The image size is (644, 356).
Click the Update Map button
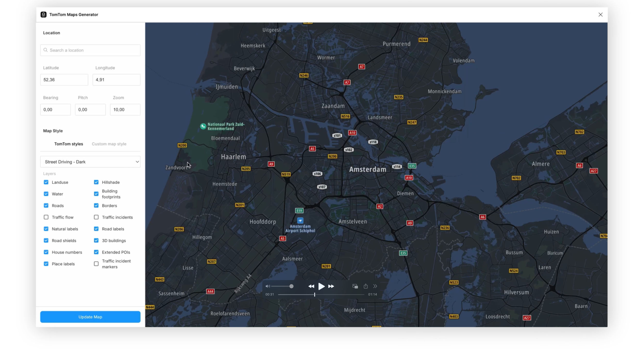(90, 317)
